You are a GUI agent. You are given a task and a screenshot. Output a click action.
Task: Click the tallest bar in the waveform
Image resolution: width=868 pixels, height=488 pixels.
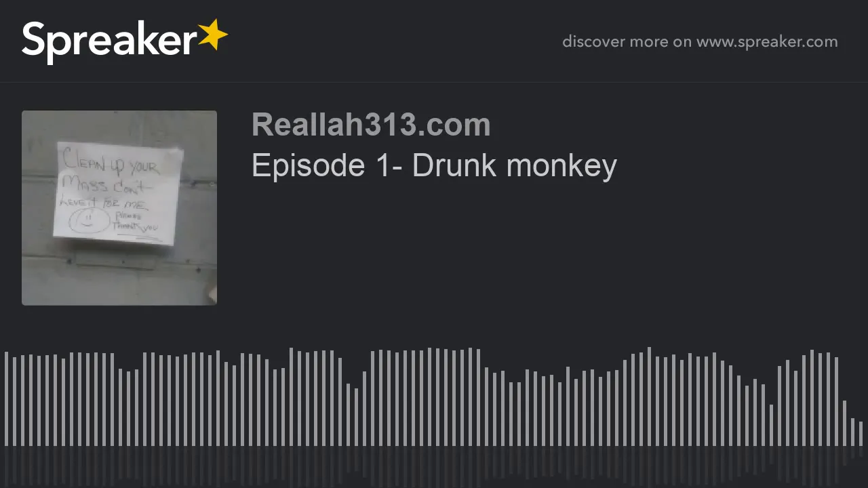649,396
